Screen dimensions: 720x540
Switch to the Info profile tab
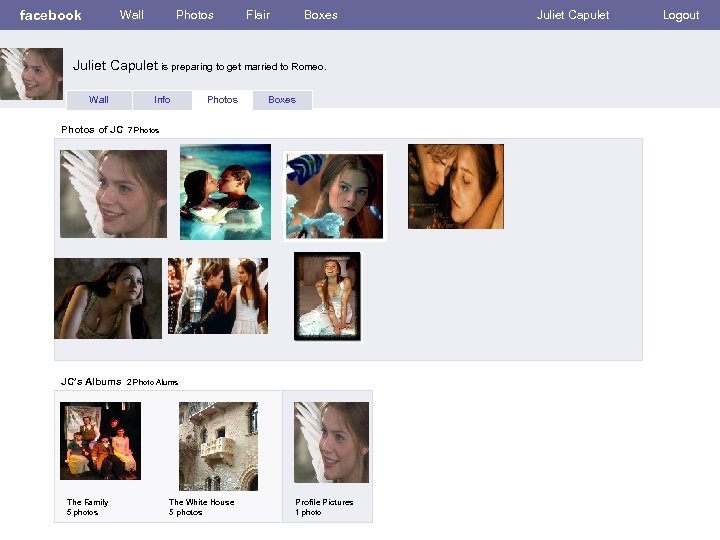pos(162,100)
